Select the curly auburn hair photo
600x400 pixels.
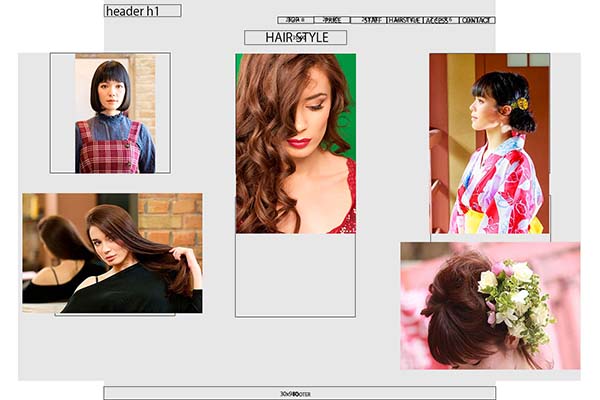pos(295,143)
